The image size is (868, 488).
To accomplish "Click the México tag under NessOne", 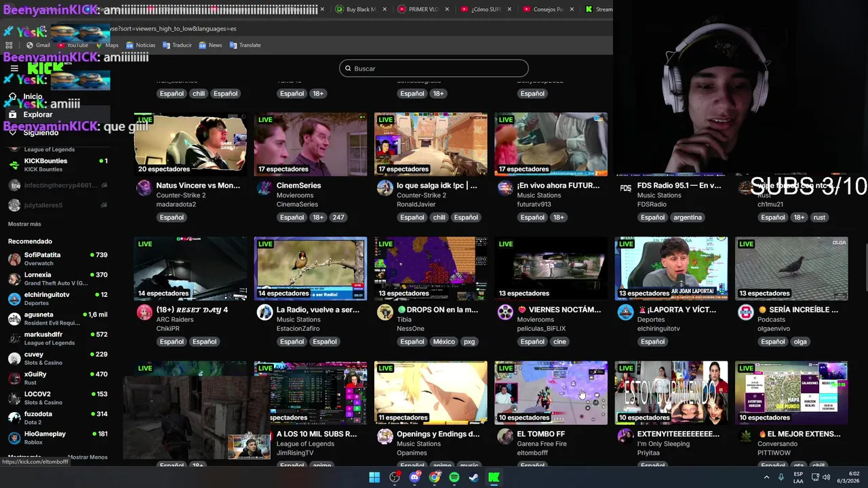I will (444, 342).
